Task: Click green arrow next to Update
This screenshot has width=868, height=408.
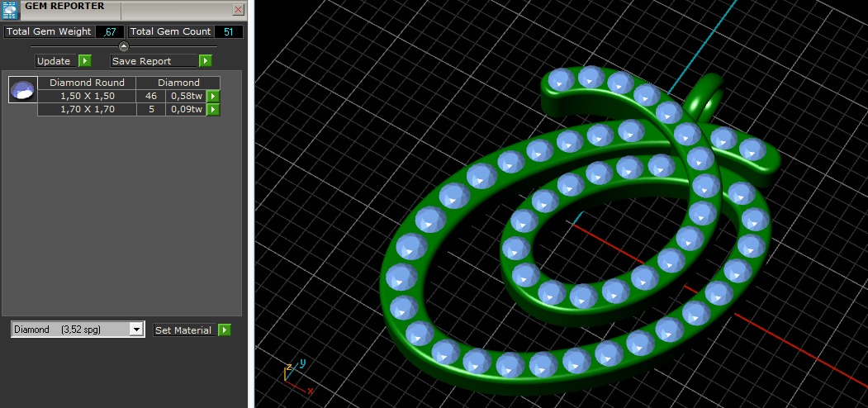Action: [85, 61]
